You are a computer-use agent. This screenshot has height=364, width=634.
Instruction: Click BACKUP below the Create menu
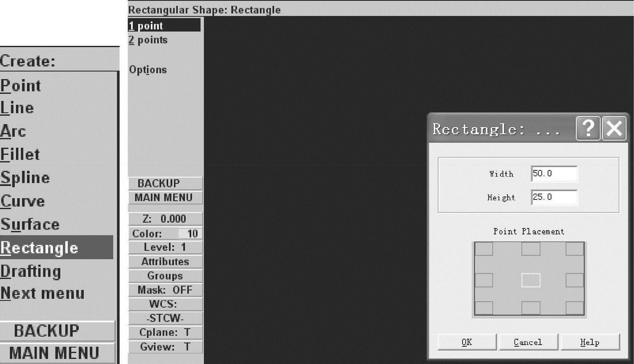pyautogui.click(x=58, y=331)
